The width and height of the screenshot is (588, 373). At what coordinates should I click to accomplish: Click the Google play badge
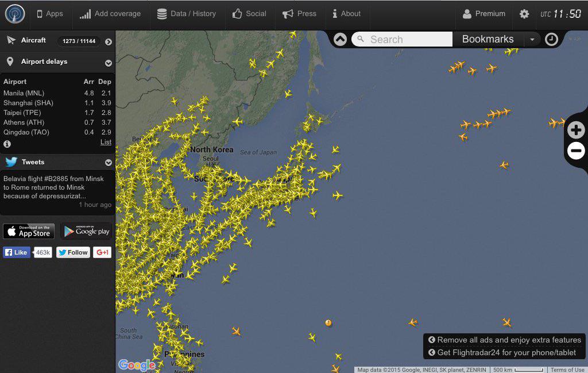point(86,231)
